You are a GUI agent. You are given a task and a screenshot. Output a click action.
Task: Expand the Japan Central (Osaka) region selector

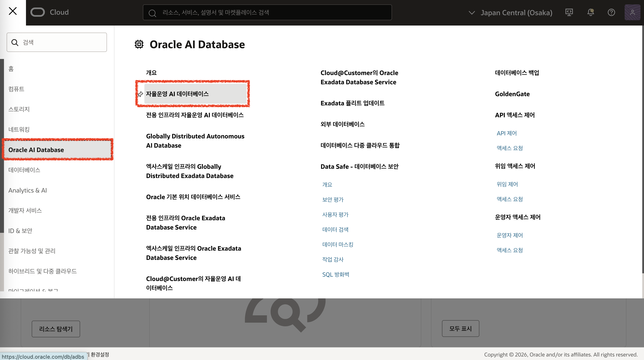click(x=510, y=13)
